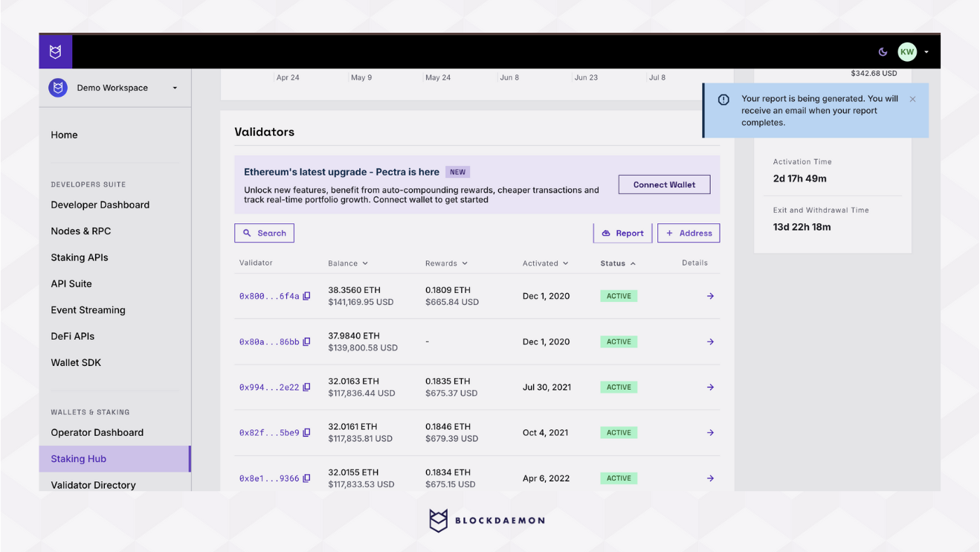Viewport: 980px width, 552px height.
Task: Open validator 0x994...2e22 link
Action: click(x=269, y=388)
